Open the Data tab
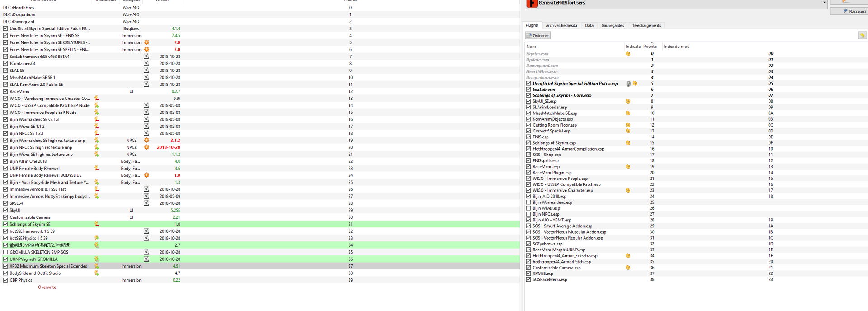The image size is (868, 311). [x=589, y=25]
